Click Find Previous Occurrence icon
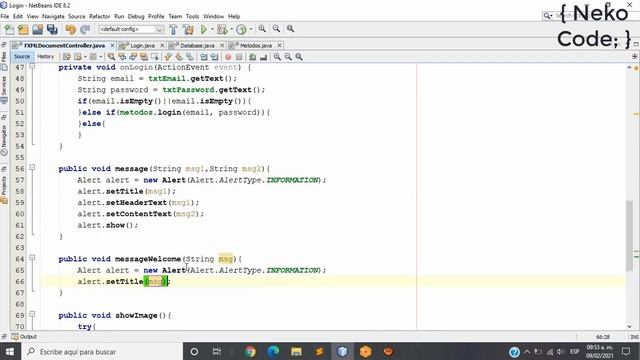Viewport: 640px width, 360px height. pos(122,57)
